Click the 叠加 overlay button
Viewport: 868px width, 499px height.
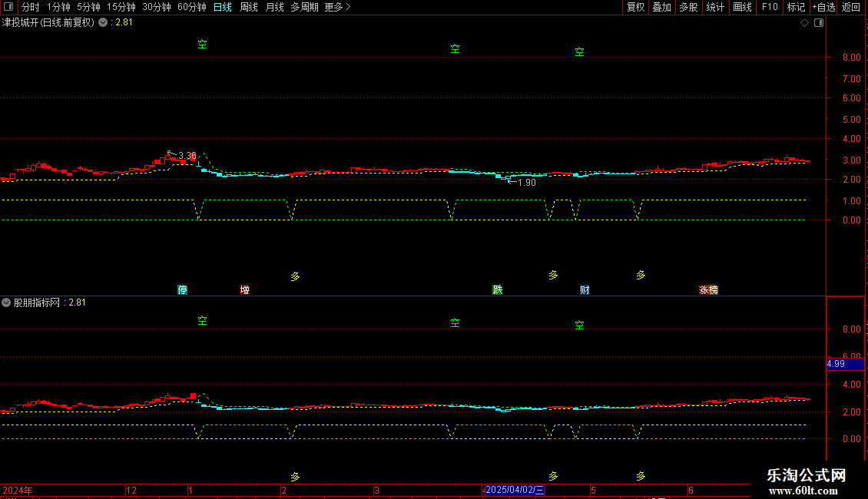click(x=661, y=7)
